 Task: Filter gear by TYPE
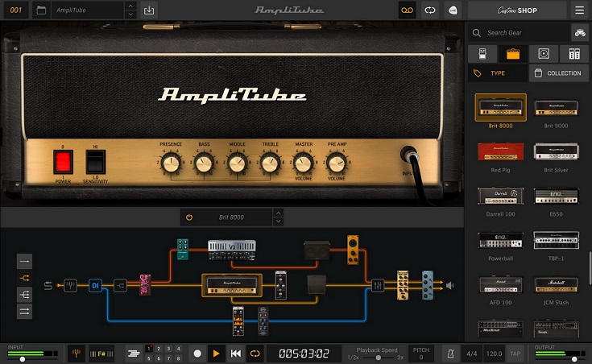498,73
